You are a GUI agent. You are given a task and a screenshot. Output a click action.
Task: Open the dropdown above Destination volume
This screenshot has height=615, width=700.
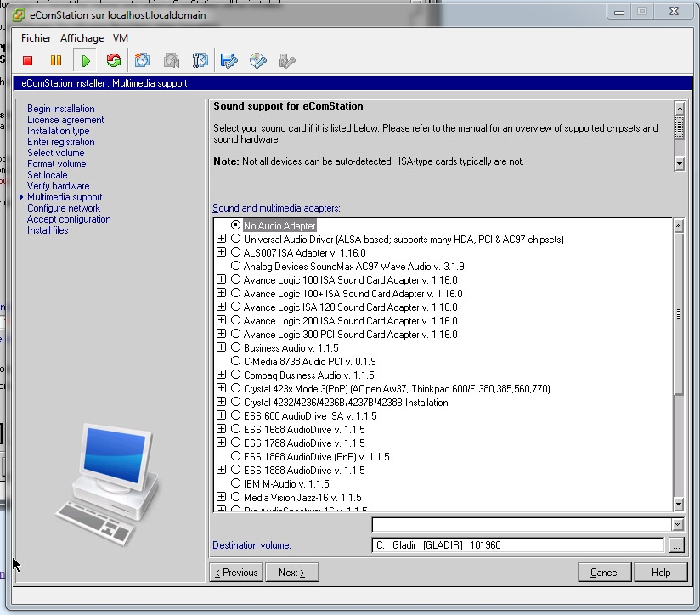coord(677,525)
